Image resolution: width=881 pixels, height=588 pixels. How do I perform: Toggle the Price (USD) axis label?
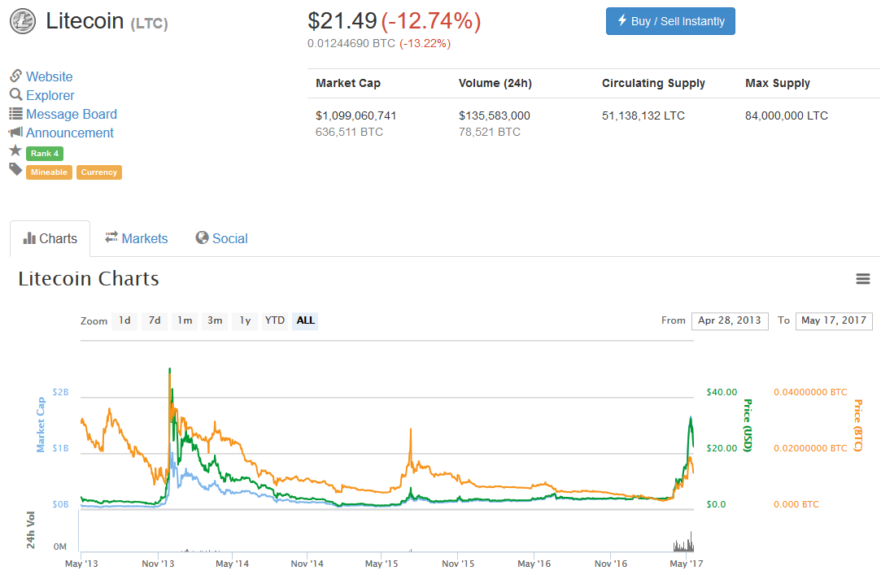[748, 425]
